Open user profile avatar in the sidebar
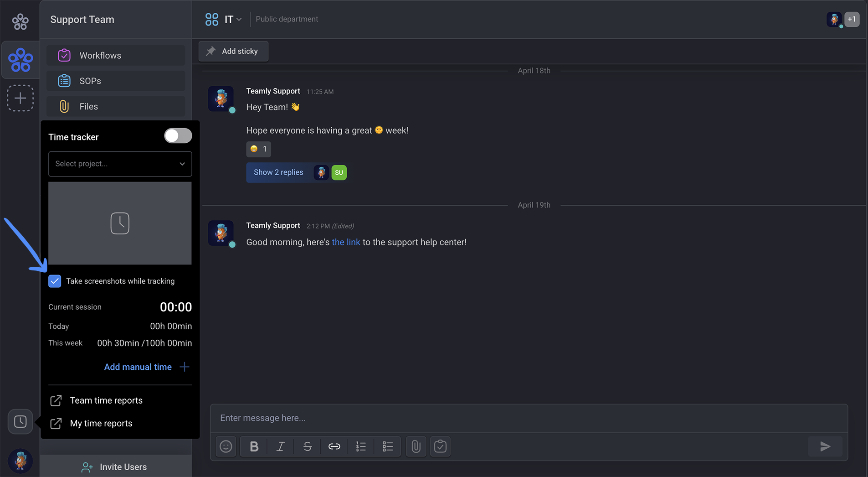 pyautogui.click(x=21, y=461)
